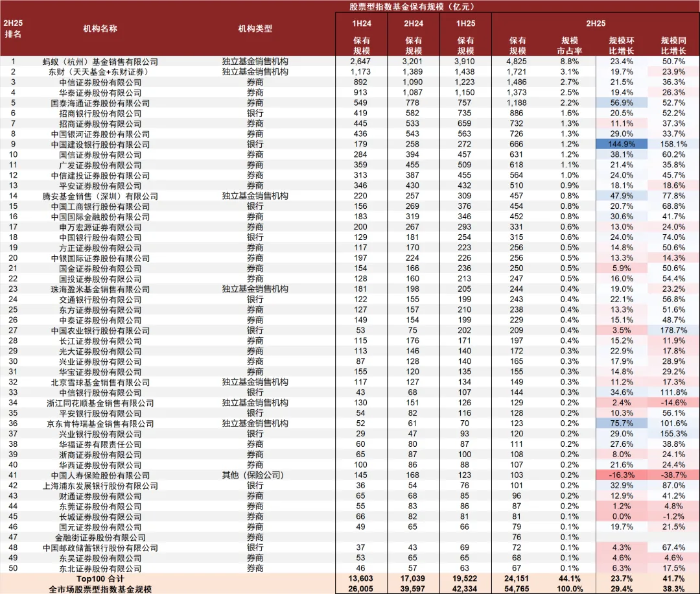The image size is (700, 594).
Task: Select 中国人寿保险股份有限公司 cell
Action: click(x=100, y=475)
